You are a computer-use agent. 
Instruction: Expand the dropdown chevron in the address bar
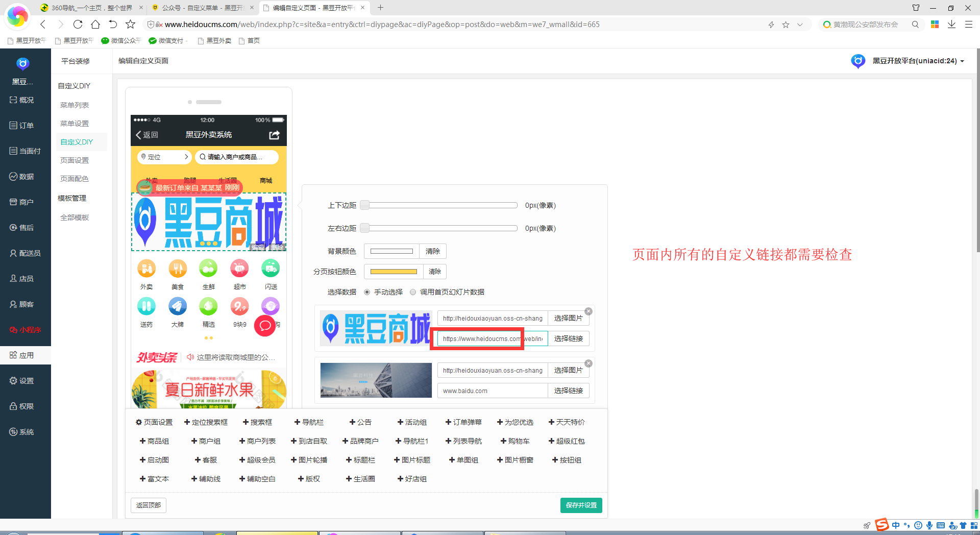pos(800,25)
